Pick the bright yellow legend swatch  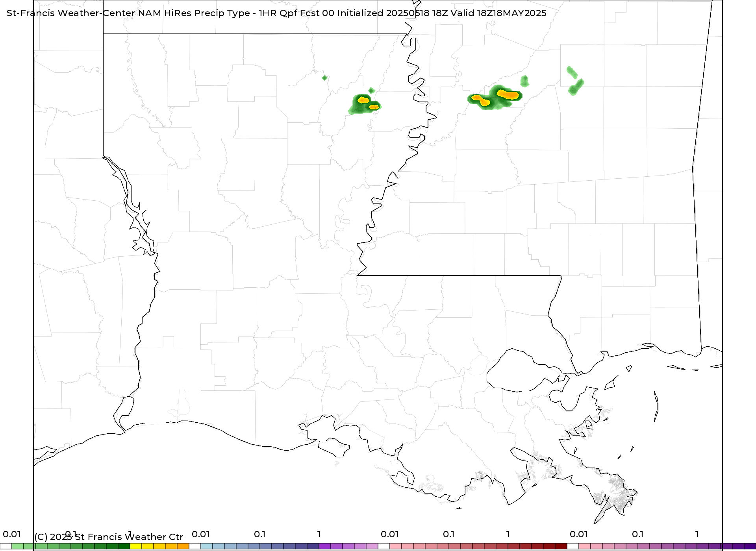136,546
